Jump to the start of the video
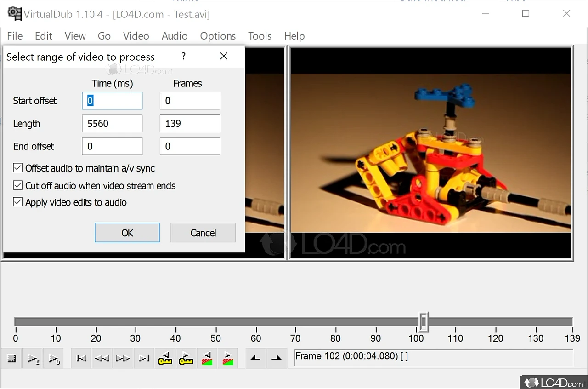The image size is (588, 389). click(x=81, y=359)
